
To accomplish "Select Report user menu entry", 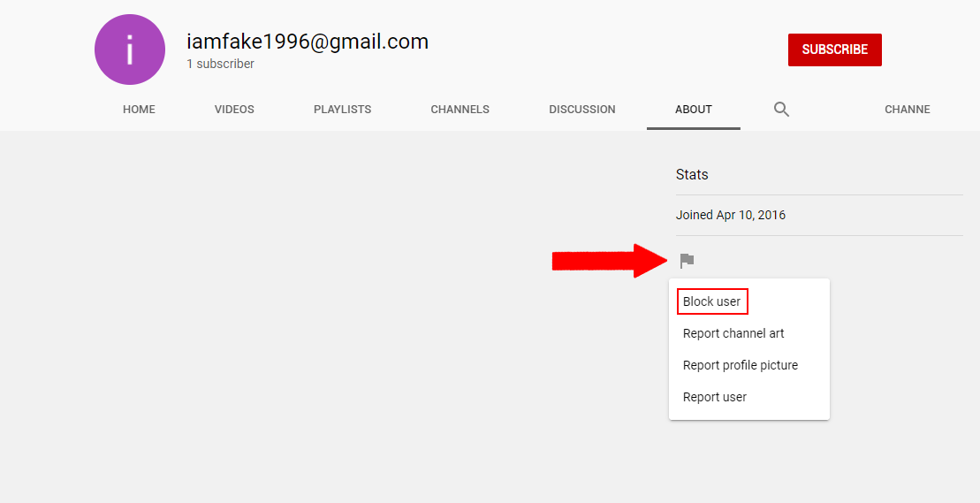I will pos(714,398).
